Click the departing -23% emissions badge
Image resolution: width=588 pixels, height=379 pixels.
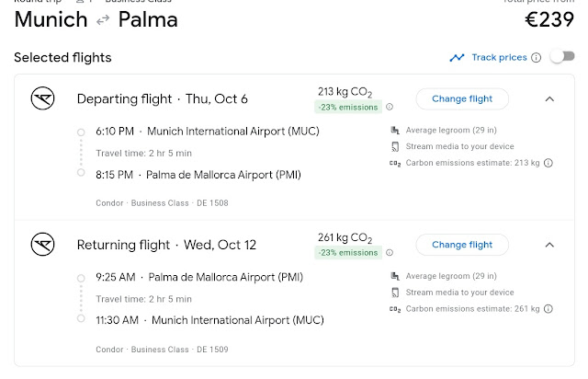point(348,107)
